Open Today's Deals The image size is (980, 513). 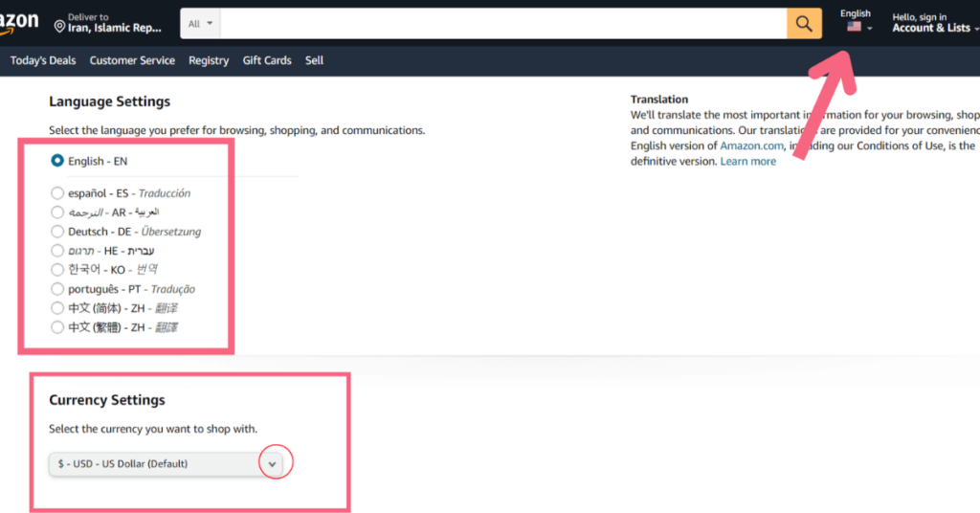[43, 60]
